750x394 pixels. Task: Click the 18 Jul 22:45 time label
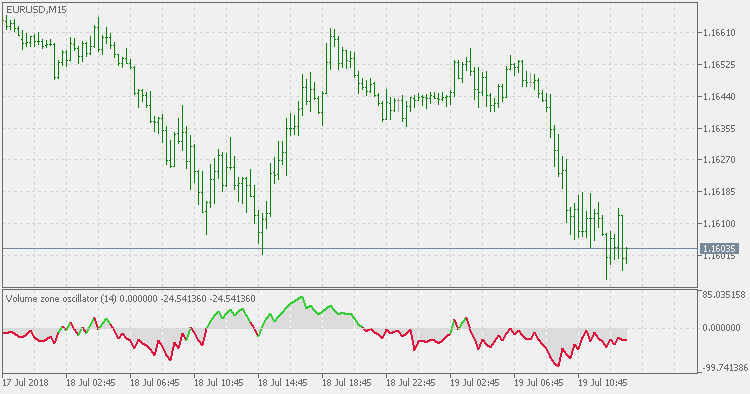[411, 383]
